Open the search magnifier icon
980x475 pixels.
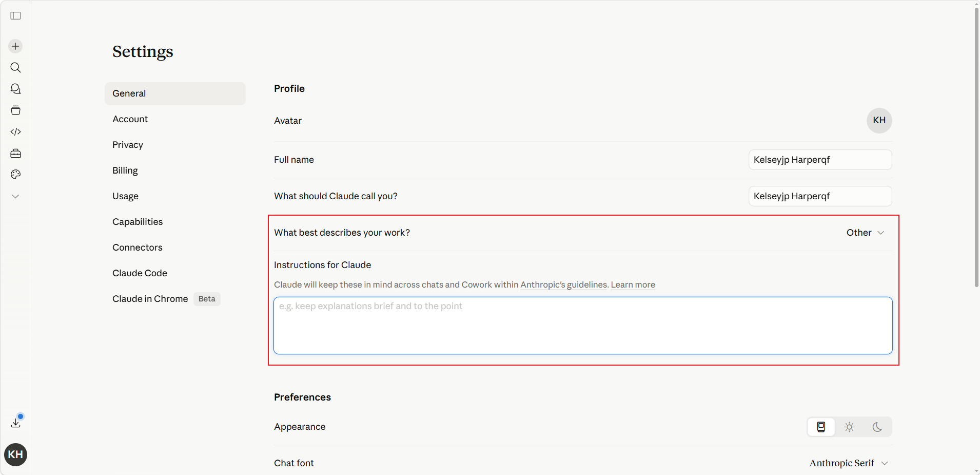click(15, 68)
